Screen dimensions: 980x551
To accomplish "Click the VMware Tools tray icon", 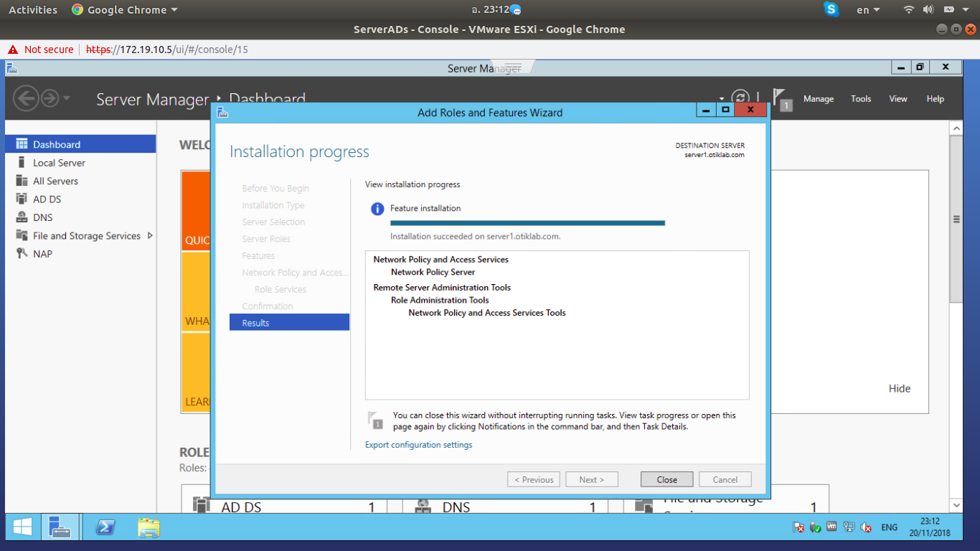I will pos(832,527).
